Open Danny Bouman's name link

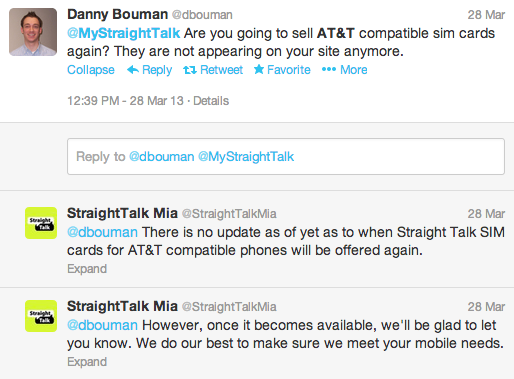pos(117,14)
